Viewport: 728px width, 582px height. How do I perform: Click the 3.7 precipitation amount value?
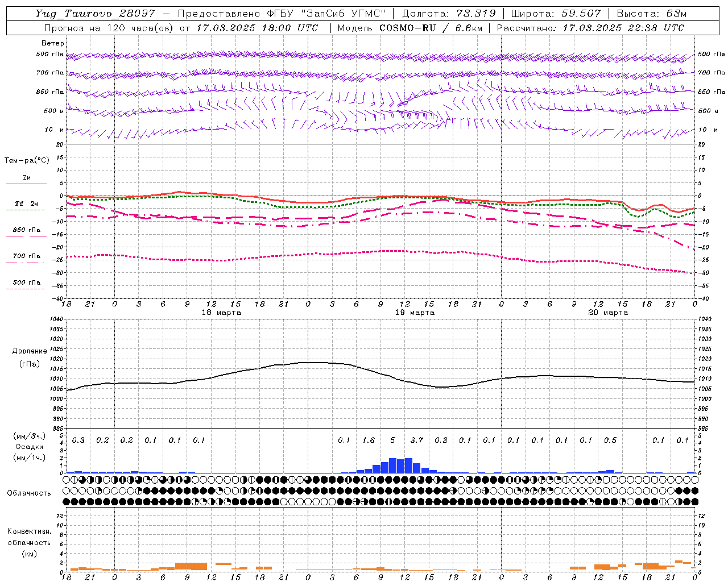[417, 440]
